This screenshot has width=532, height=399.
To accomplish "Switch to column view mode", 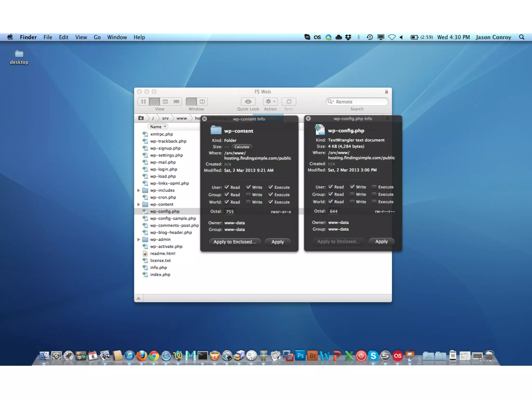I will click(x=165, y=102).
